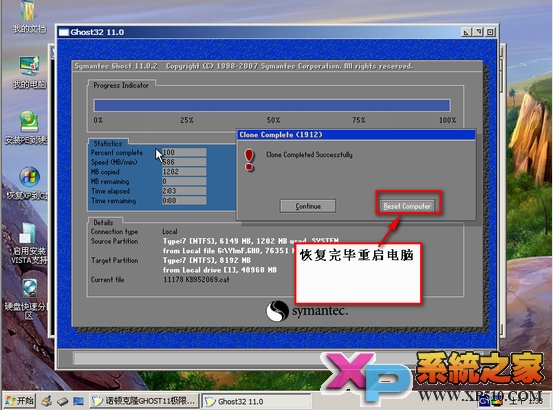
Task: Click the current file '11178 KB952069.cat' text
Action: click(196, 280)
